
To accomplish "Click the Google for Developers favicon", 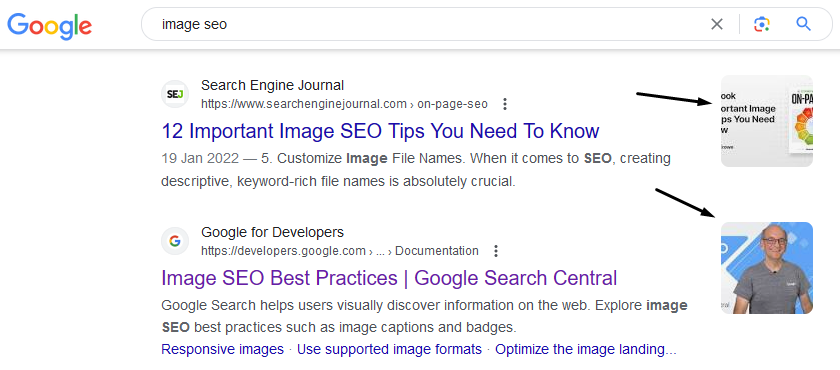I will click(175, 241).
